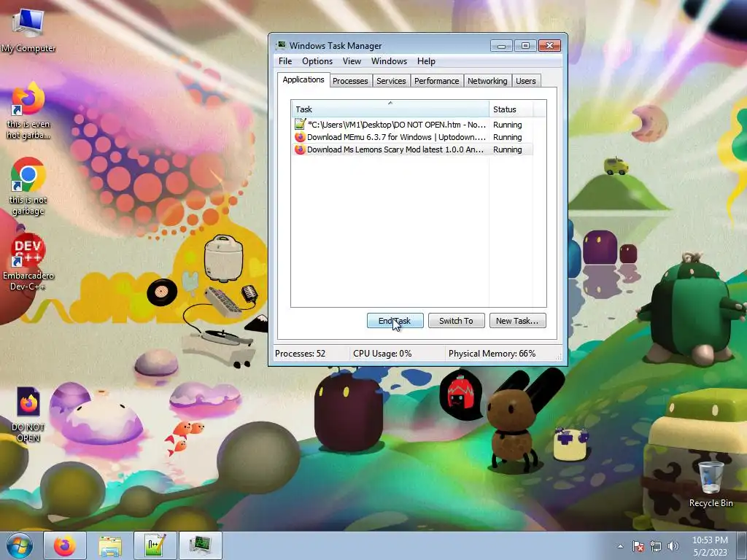Open the Help menu
This screenshot has height=560, width=747.
426,61
